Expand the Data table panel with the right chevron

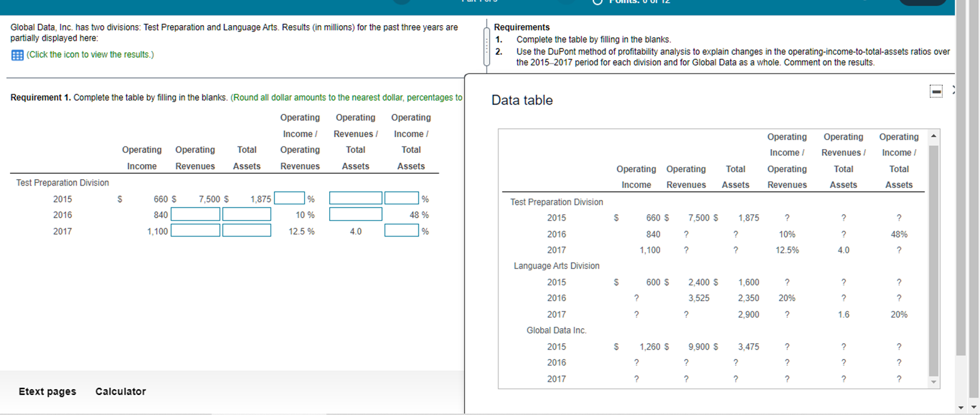pos(953,90)
